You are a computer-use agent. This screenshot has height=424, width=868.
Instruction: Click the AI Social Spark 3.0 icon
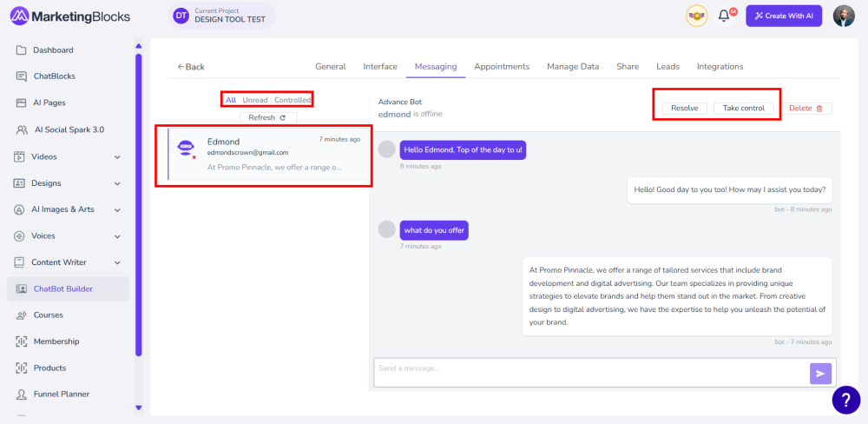(x=22, y=129)
